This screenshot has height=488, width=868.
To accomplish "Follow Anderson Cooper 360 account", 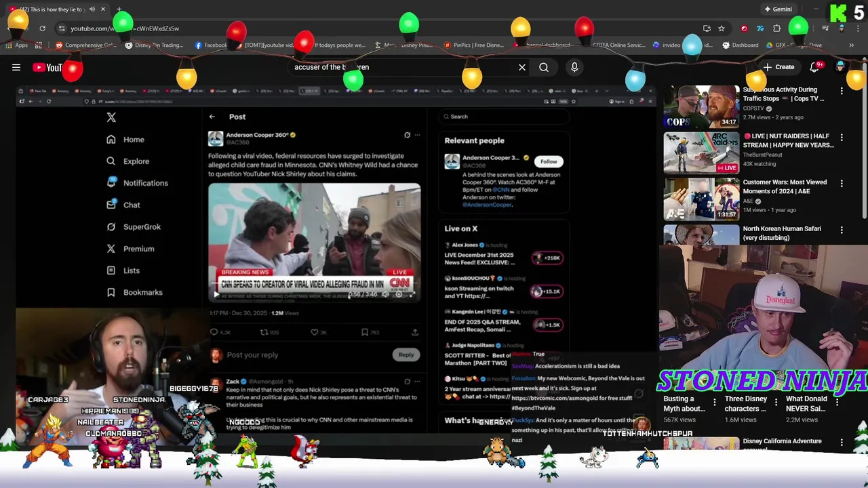I will click(549, 161).
